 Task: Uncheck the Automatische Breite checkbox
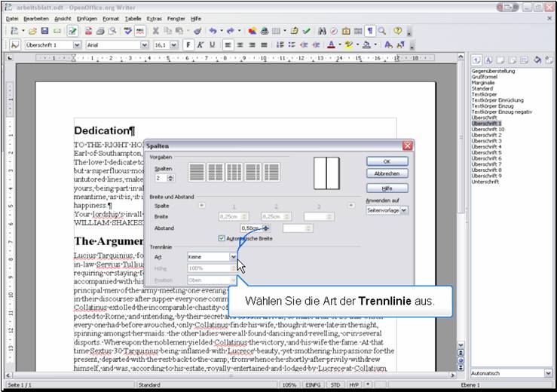(221, 238)
